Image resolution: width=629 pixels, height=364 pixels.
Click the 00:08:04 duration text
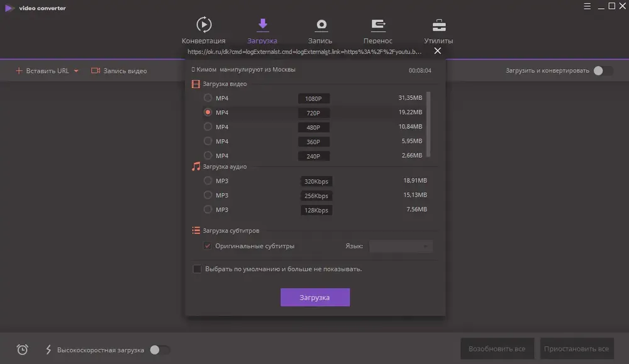click(x=420, y=70)
